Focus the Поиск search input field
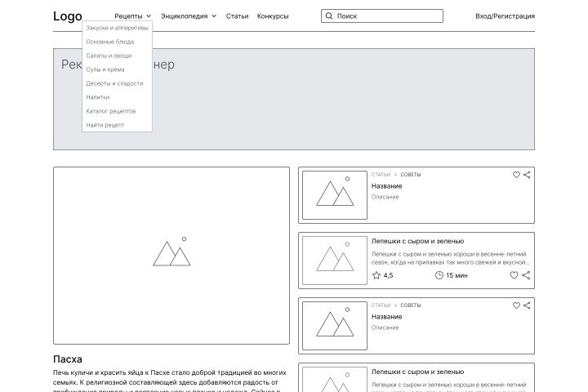The width and height of the screenshot is (588, 392). [381, 16]
